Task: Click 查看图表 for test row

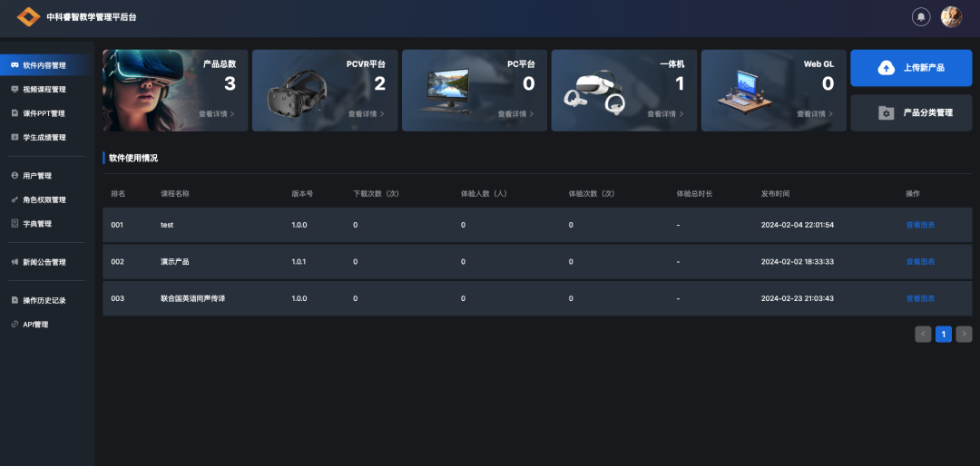Action: 920,225
